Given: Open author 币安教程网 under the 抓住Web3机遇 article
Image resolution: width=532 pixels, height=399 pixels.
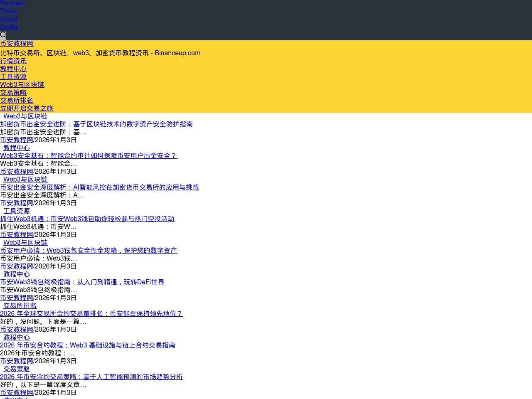Looking at the screenshot, I should tap(17, 235).
